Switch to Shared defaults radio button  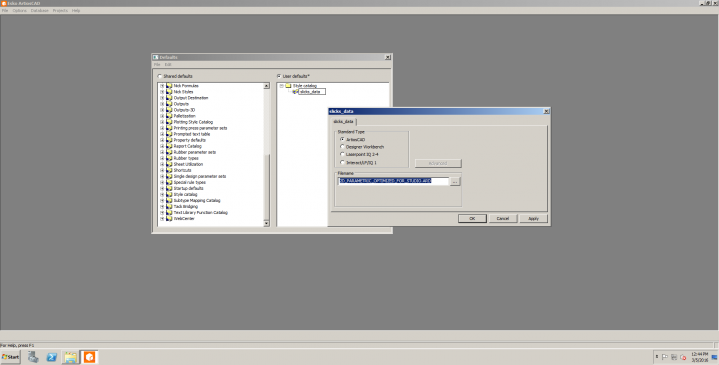tap(160, 76)
